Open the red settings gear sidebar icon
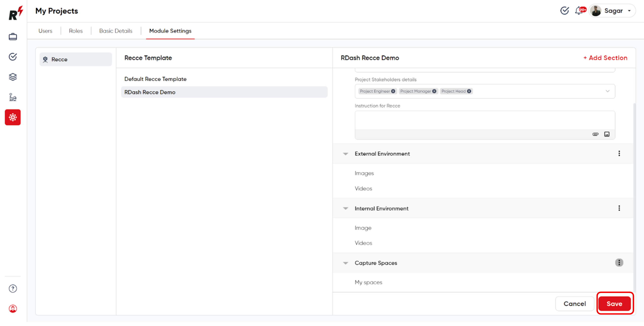 coord(13,117)
